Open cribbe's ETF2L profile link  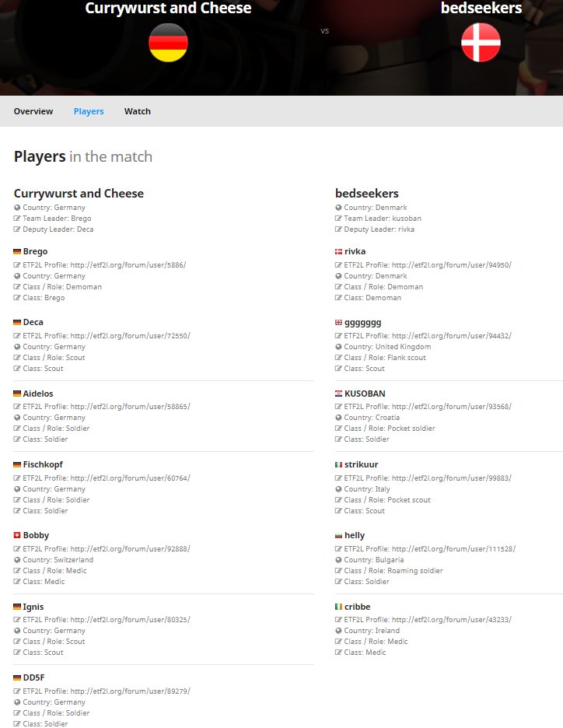click(x=452, y=620)
